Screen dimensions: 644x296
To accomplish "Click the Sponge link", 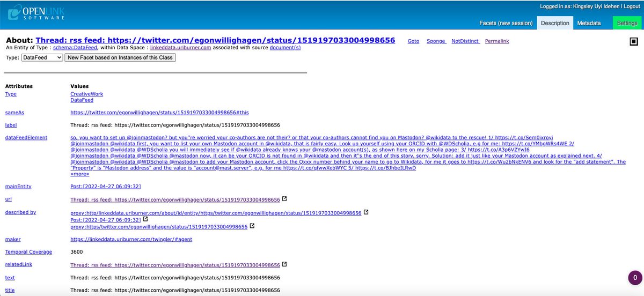I will (x=436, y=41).
